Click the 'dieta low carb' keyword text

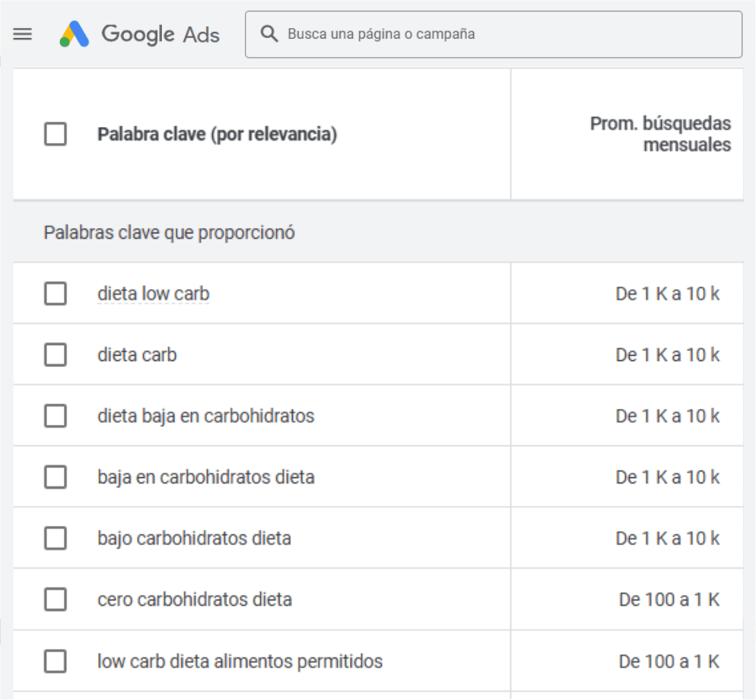[153, 293]
